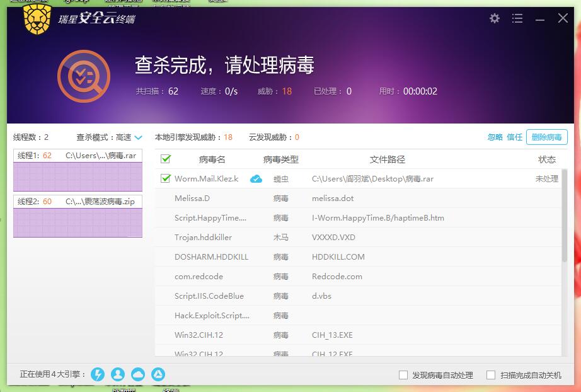This screenshot has width=581, height=392.
Task: Click the 删除病毒 button
Action: [546, 137]
